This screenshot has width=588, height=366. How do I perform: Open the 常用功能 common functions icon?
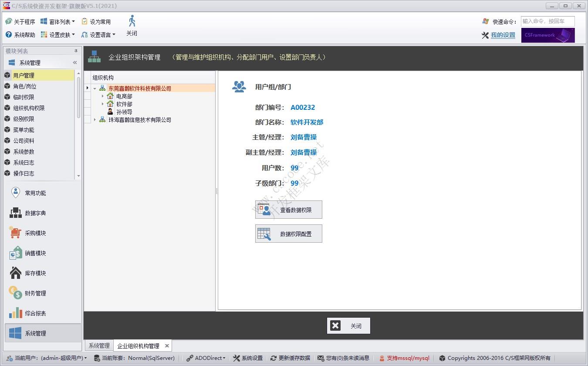(x=15, y=193)
